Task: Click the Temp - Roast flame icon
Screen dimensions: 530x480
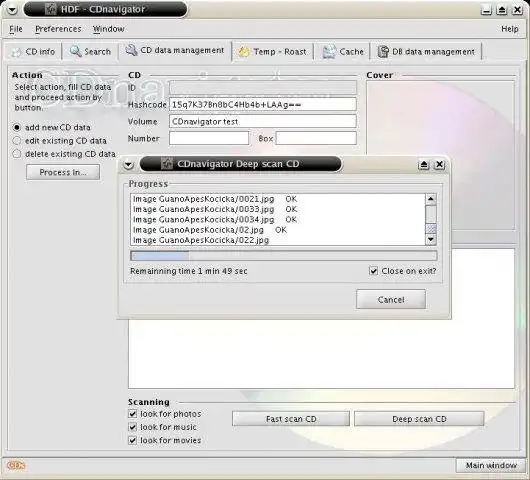Action: (x=244, y=51)
